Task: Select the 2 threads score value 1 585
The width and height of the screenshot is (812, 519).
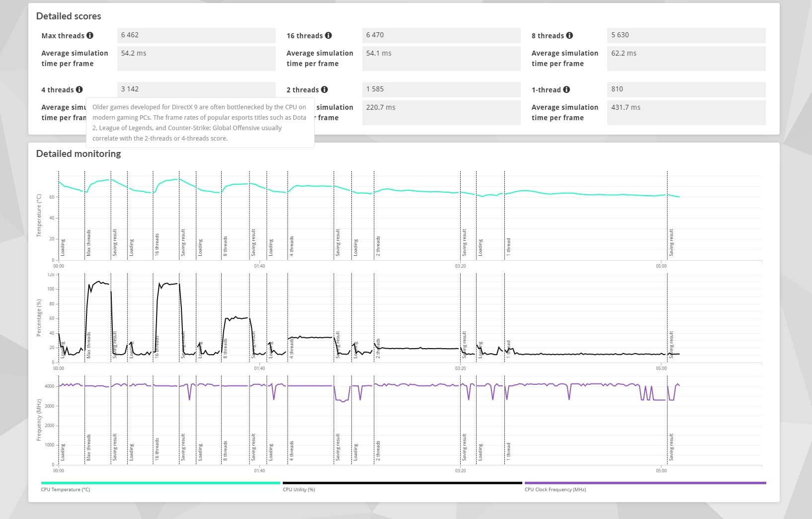Action: pyautogui.click(x=441, y=89)
